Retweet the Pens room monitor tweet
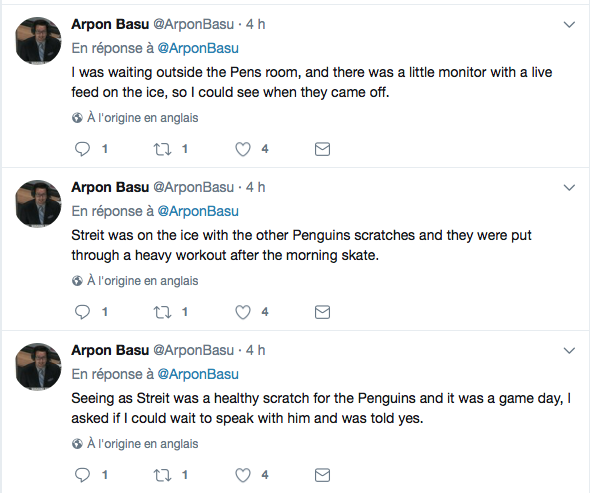This screenshot has width=590, height=493. 162,149
